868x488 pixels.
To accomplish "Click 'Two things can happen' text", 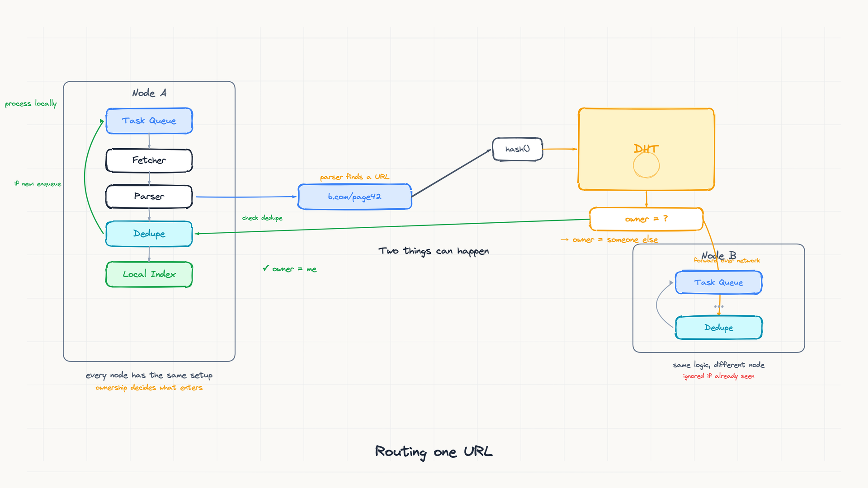I will point(434,251).
